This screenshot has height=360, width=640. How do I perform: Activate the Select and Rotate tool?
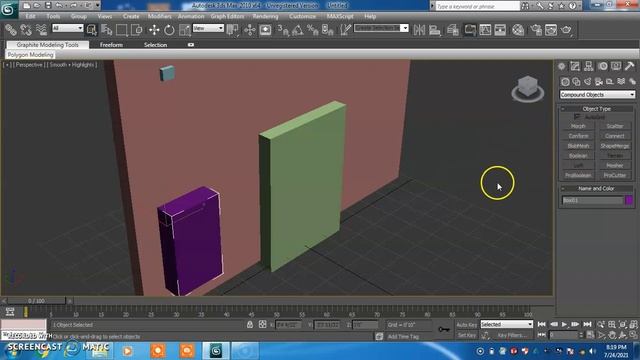click(169, 30)
